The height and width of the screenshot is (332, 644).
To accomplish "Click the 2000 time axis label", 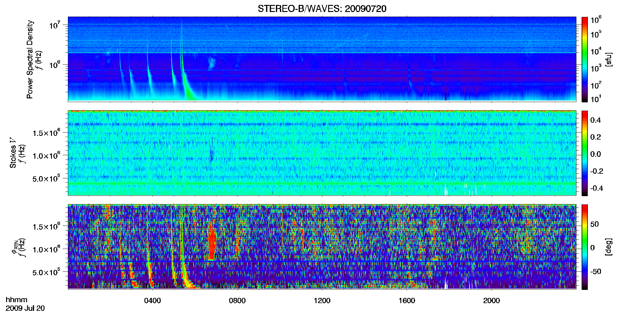I will [x=492, y=301].
